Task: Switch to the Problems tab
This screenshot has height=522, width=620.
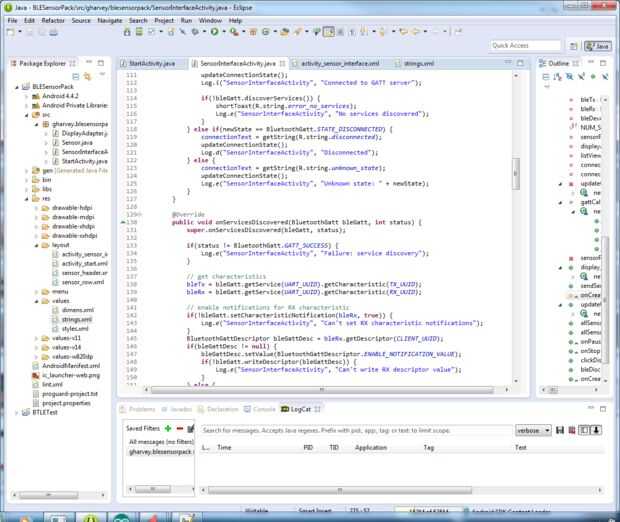Action: (x=138, y=409)
